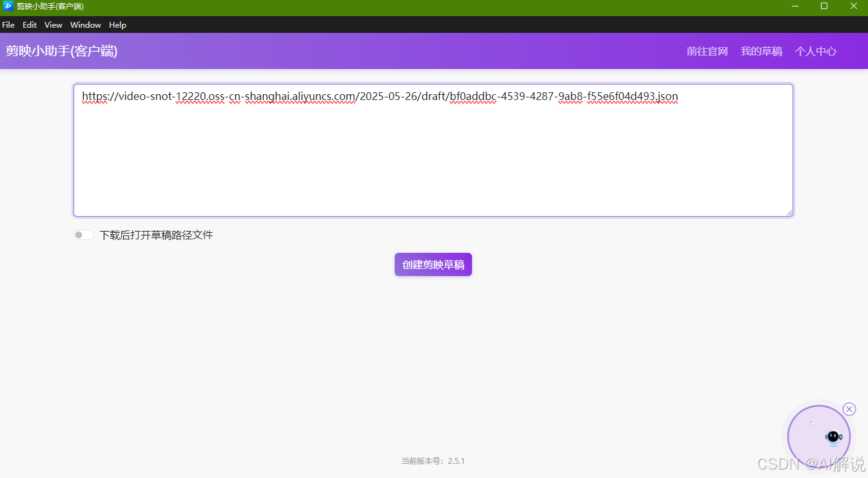Dismiss the floating assistant with its X
This screenshot has height=478, width=868.
coord(849,409)
